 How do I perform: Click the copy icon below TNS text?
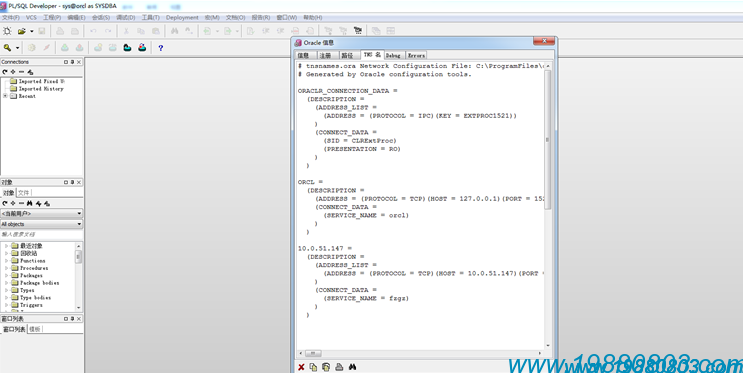tap(313, 367)
